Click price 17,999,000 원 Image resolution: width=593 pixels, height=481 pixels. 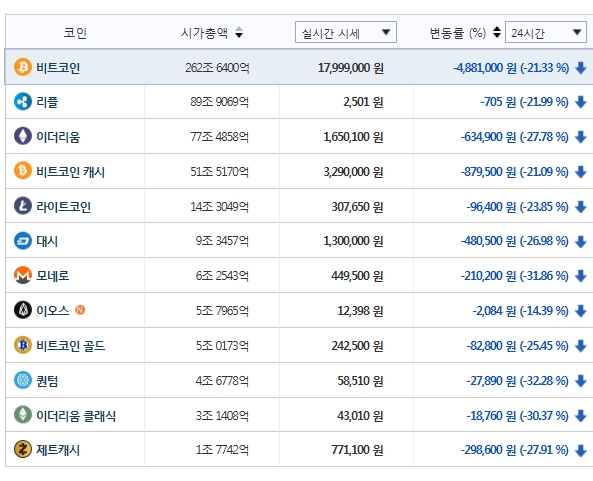click(x=351, y=68)
